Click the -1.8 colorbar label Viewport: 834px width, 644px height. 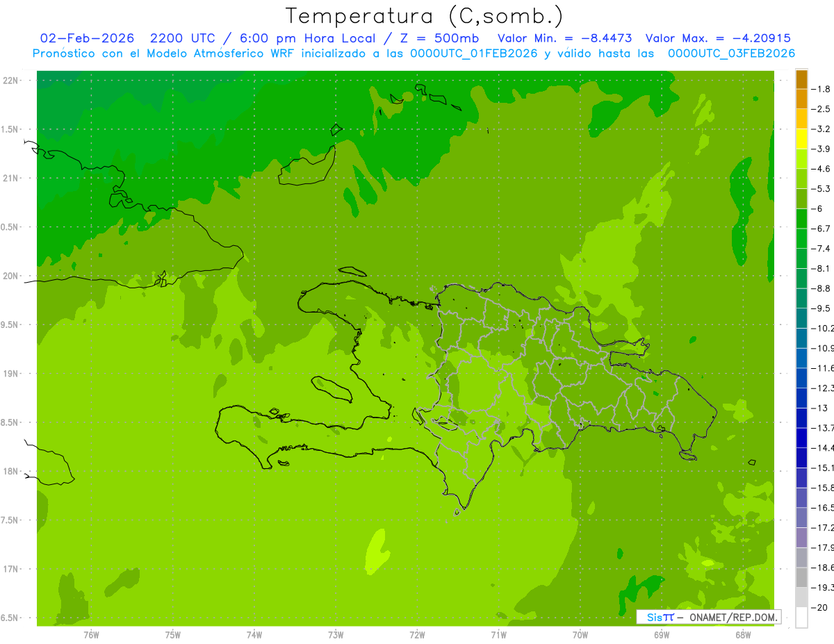[821, 89]
